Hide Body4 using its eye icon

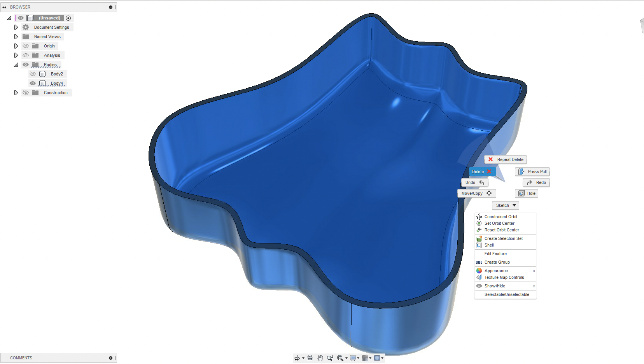(33, 83)
